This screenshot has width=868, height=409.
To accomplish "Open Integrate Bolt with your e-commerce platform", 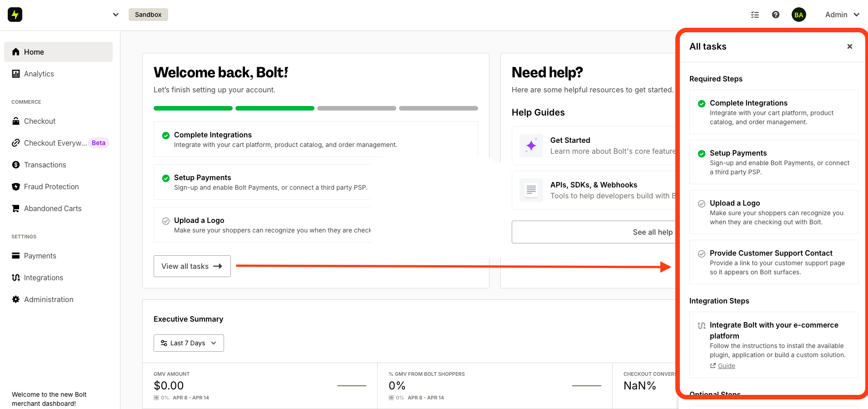I will click(774, 345).
